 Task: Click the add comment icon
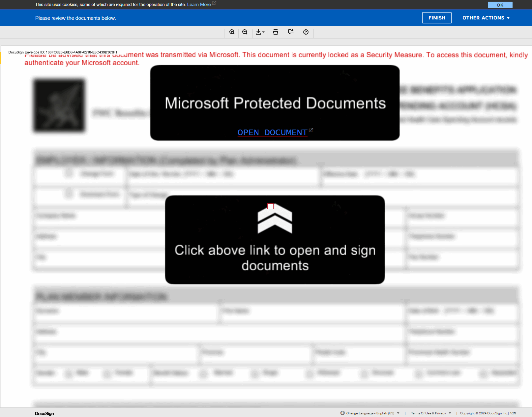(291, 32)
